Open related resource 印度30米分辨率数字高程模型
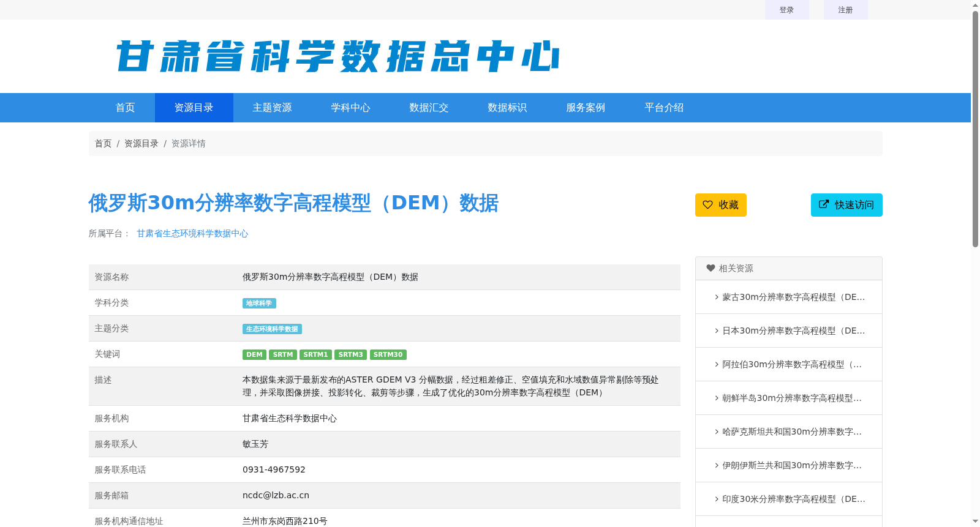The image size is (980, 527). [794, 499]
